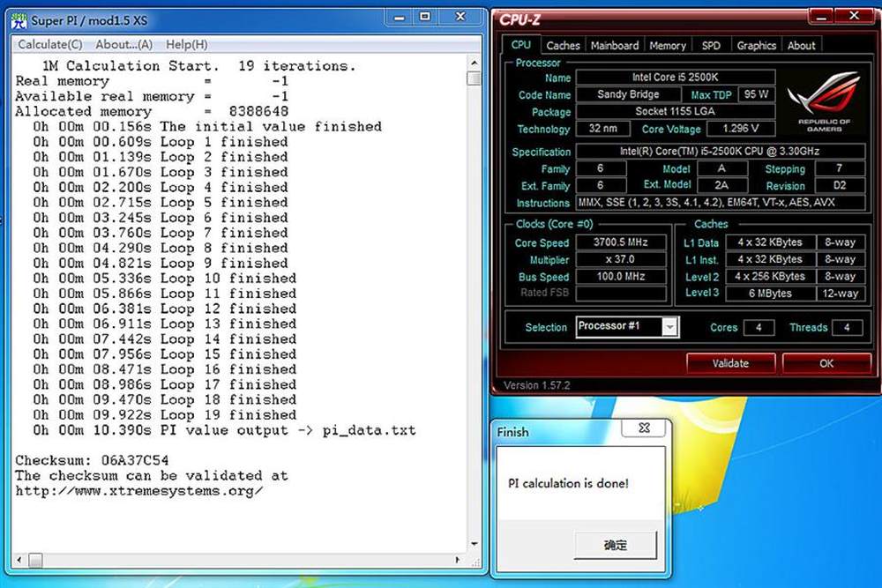
Task: Click the line "1M Calculation Start. 19 iterations."
Action: pos(199,66)
